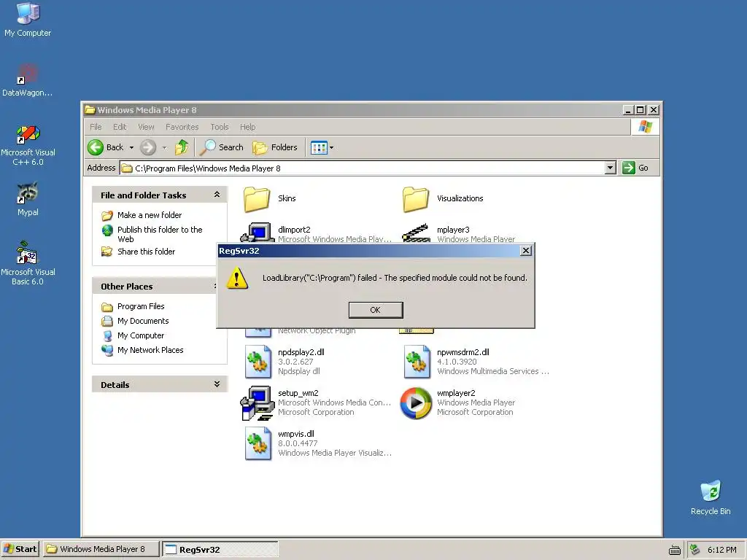Click the LoadLibrary failed error message text

pos(395,278)
